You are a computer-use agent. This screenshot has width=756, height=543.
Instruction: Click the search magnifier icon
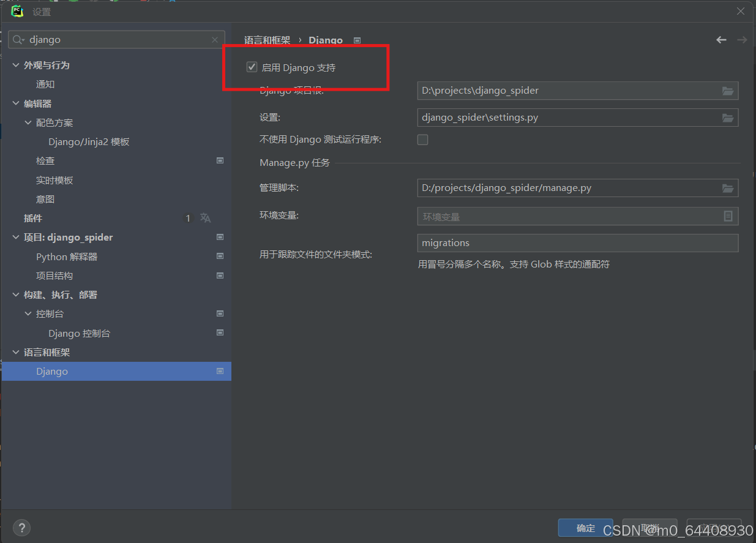pos(18,39)
